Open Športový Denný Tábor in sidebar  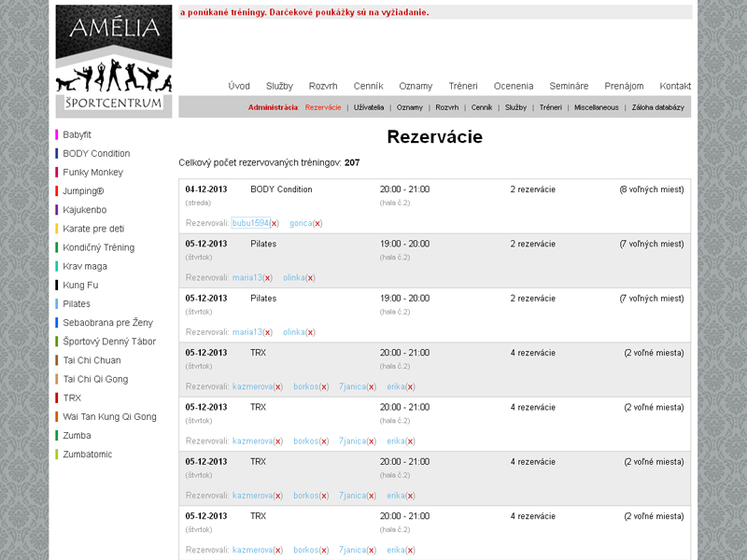click(109, 342)
